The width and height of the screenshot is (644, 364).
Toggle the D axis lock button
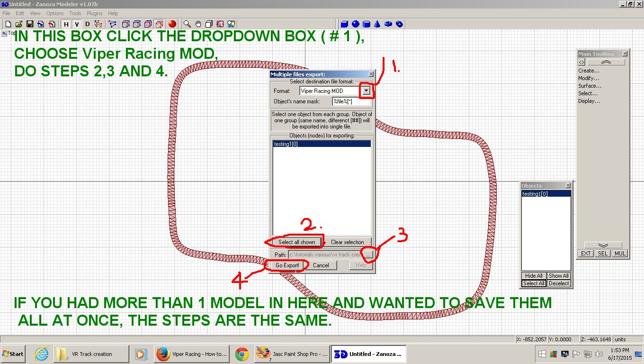[x=87, y=24]
